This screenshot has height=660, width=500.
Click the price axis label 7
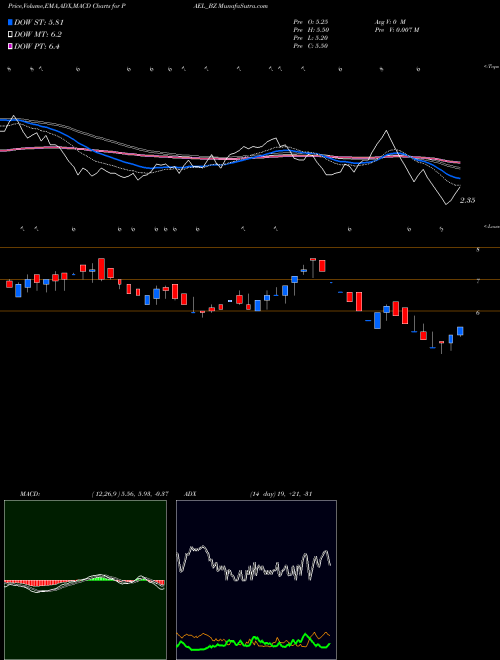point(478,281)
